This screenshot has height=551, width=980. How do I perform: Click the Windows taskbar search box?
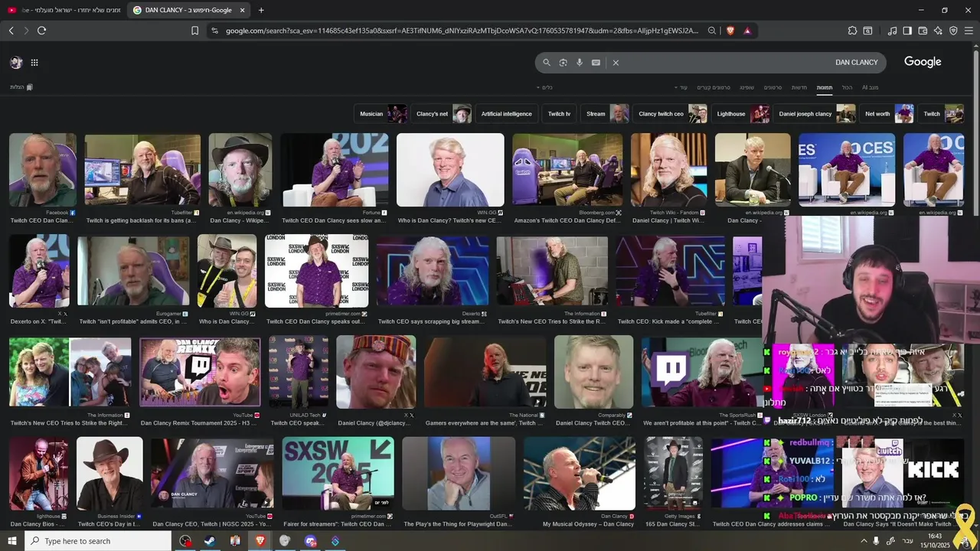98,541
